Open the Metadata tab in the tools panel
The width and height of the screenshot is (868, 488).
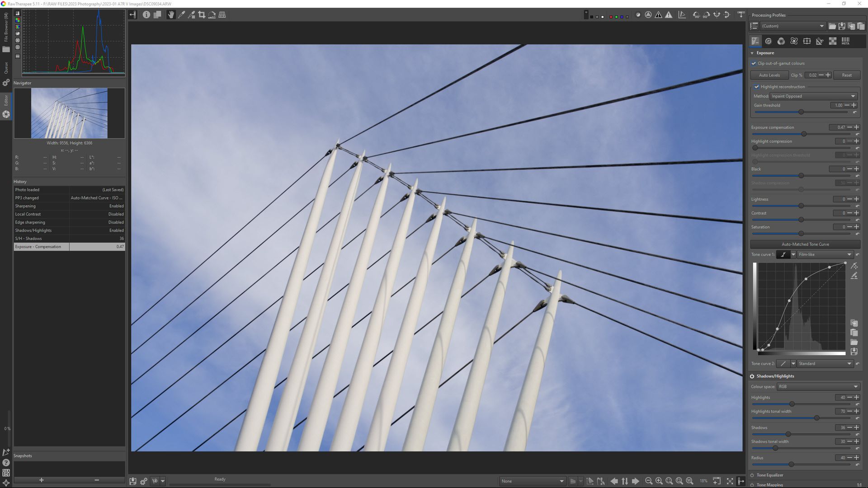tap(845, 41)
